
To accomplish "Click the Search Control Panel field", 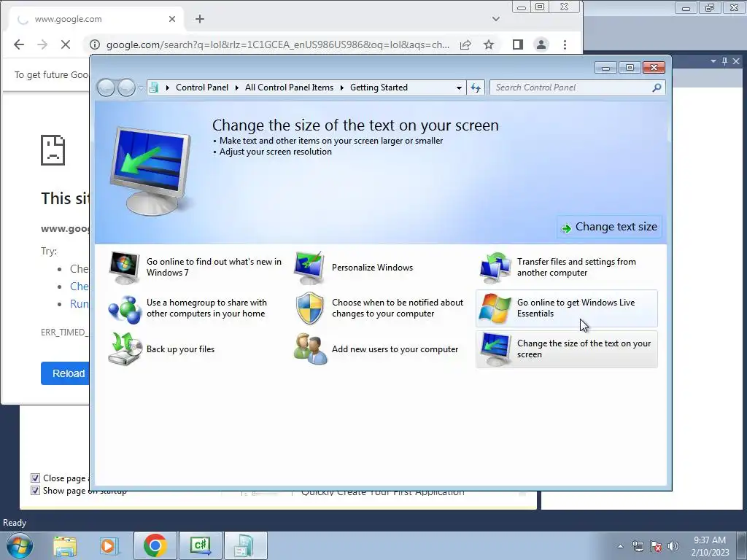I will 572,87.
